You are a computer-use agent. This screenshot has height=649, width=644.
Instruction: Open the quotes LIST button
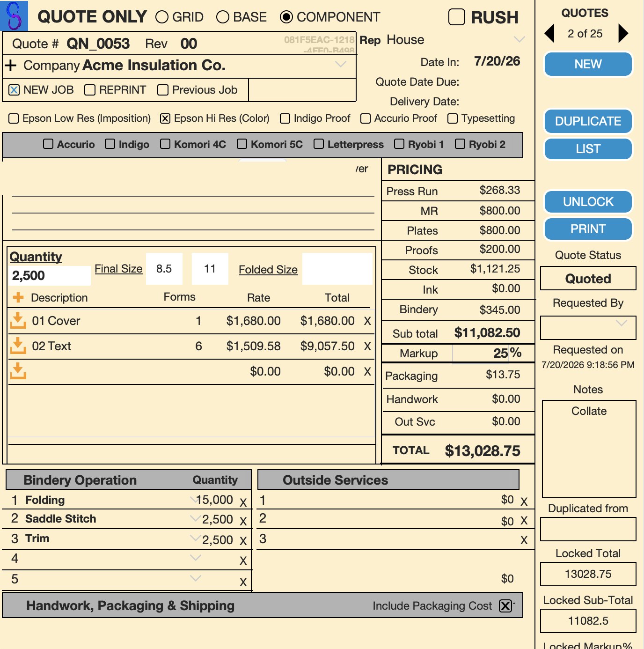(x=588, y=149)
